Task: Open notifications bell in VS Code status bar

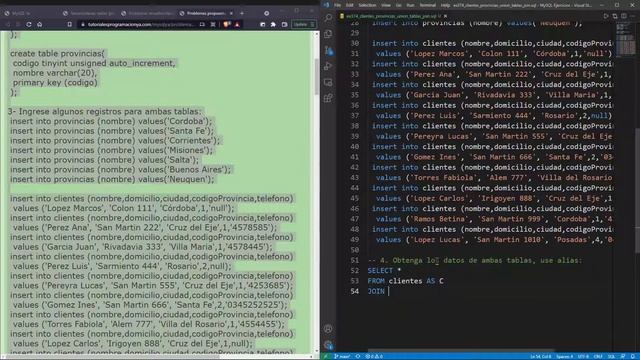Action: click(633, 356)
